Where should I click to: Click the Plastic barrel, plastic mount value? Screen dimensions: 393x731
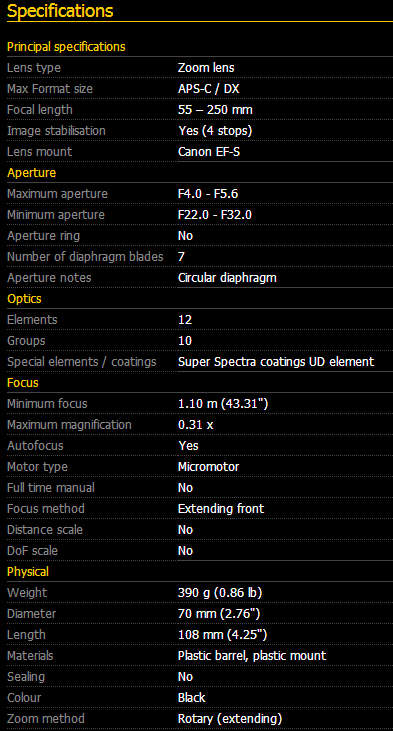tap(252, 655)
